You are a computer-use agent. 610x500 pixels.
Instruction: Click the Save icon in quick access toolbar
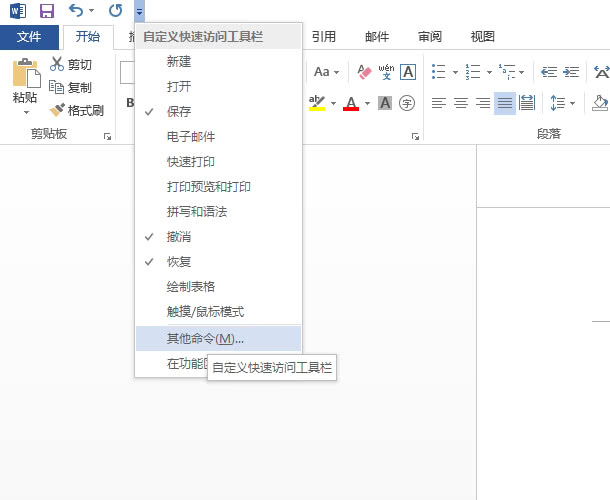pyautogui.click(x=47, y=11)
